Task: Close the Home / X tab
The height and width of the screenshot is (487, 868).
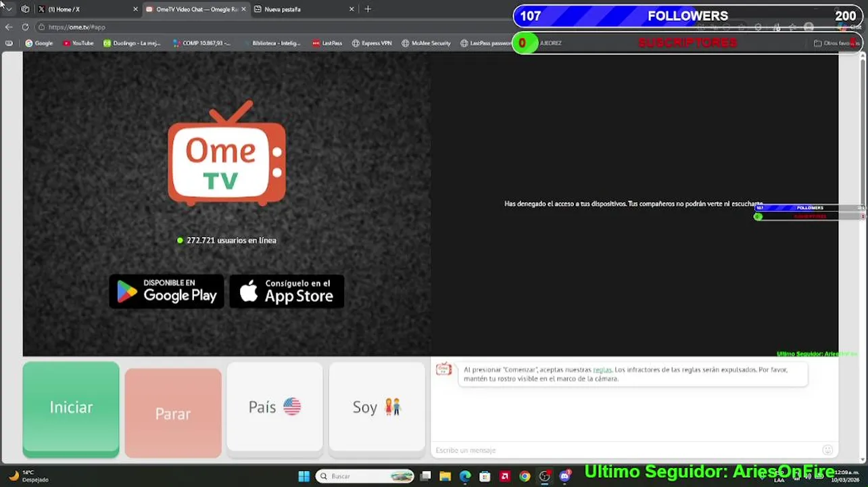Action: (x=135, y=9)
